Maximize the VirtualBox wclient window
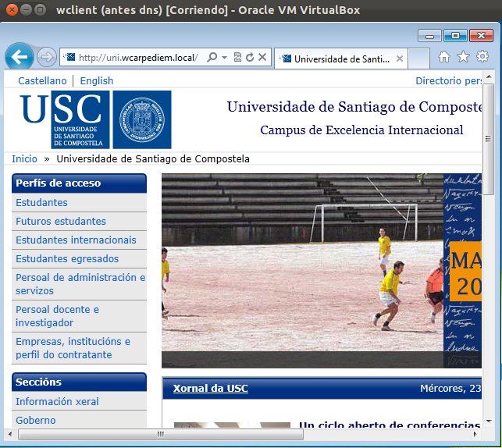Image resolution: width=502 pixels, height=448 pixels. point(40,10)
